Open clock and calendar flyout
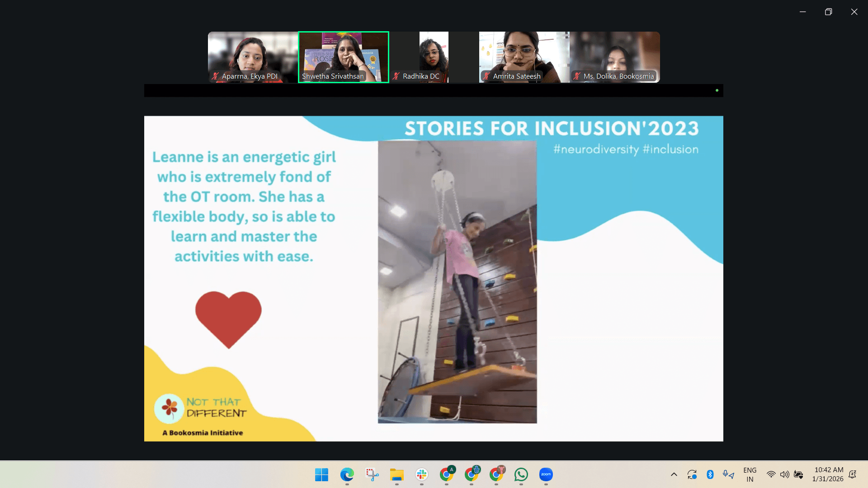Image resolution: width=868 pixels, height=488 pixels. pos(827,474)
